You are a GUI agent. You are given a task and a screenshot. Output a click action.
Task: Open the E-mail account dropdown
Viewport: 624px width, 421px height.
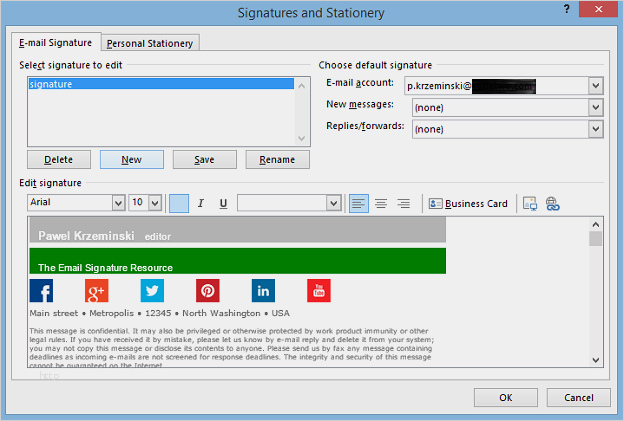[595, 86]
